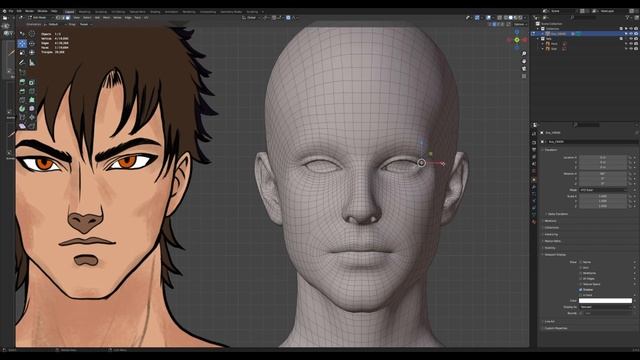Select the Loop Cut tool
This screenshot has width=640, height=360.
[32, 91]
